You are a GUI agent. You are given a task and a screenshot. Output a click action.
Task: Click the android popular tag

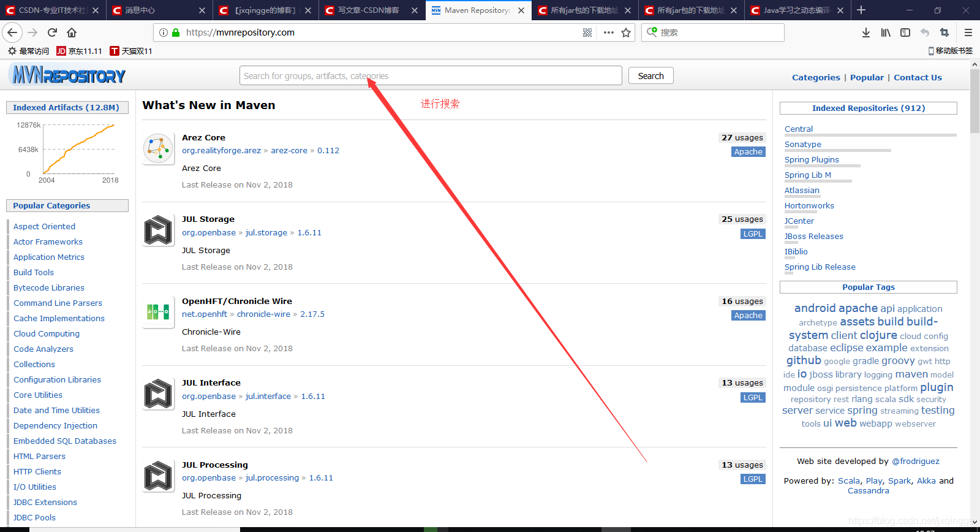[x=815, y=308]
